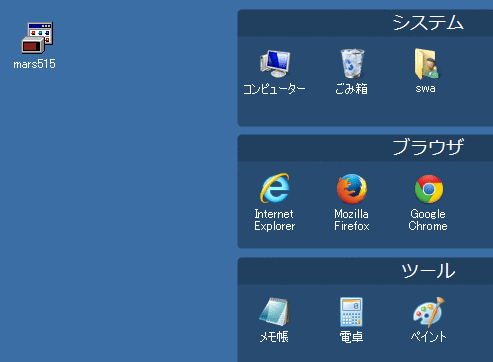The width and height of the screenshot is (493, 362).
Task: Click the システム group header
Action: click(x=365, y=23)
